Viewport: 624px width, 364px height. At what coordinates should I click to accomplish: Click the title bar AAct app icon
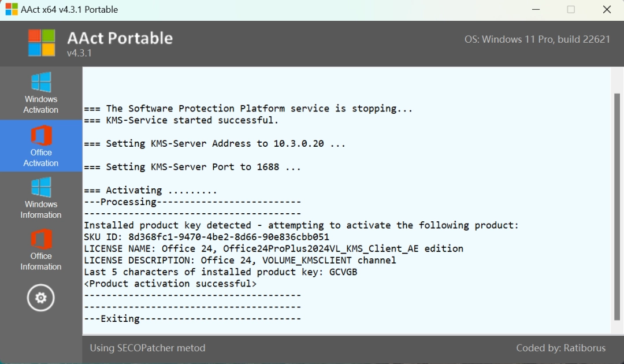coord(12,9)
